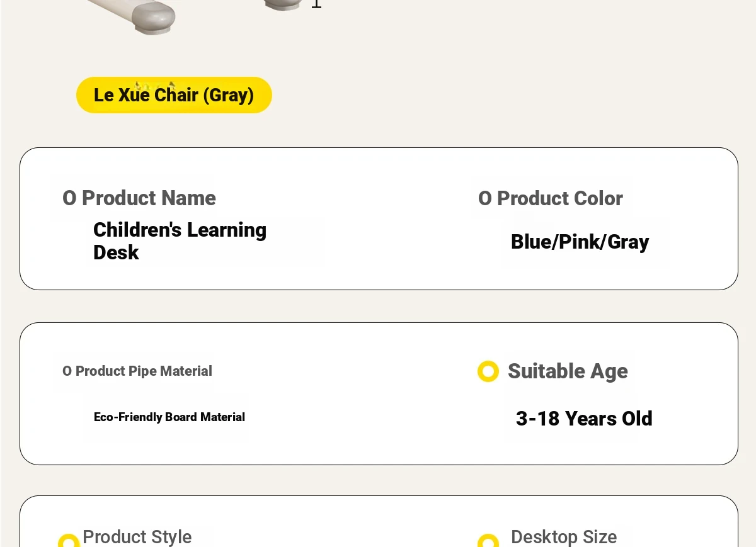Select the Product Color heading

(559, 198)
